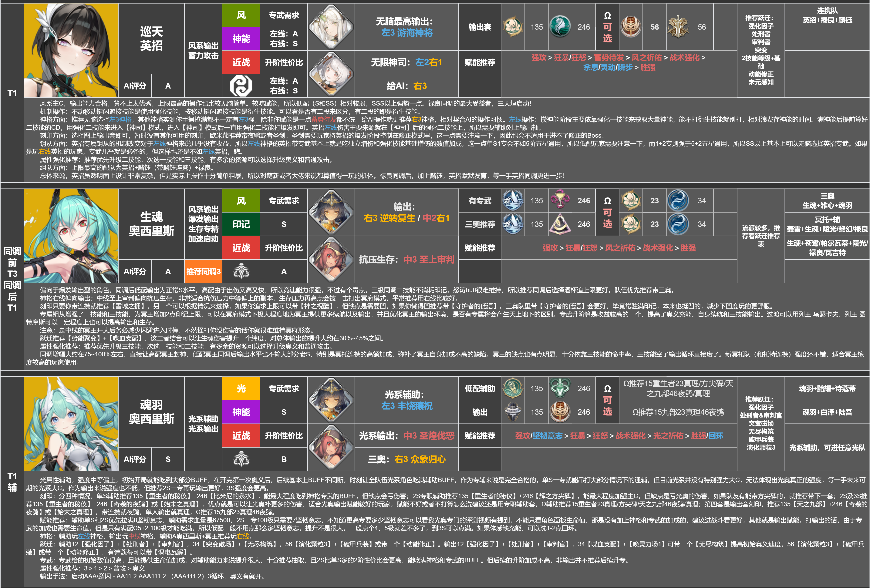The height and width of the screenshot is (588, 870).
Task: Click the pyramid engraving icon in 三奥推荐 row
Action: point(560,224)
